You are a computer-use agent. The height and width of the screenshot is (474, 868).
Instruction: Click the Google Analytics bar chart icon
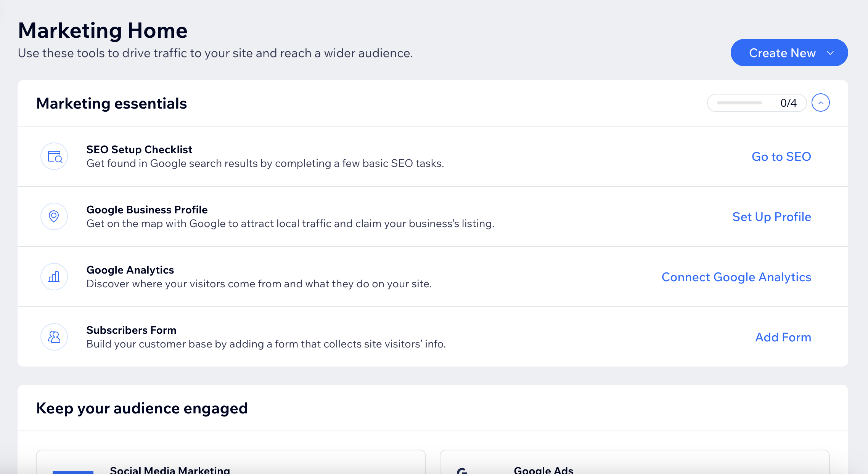pyautogui.click(x=54, y=277)
